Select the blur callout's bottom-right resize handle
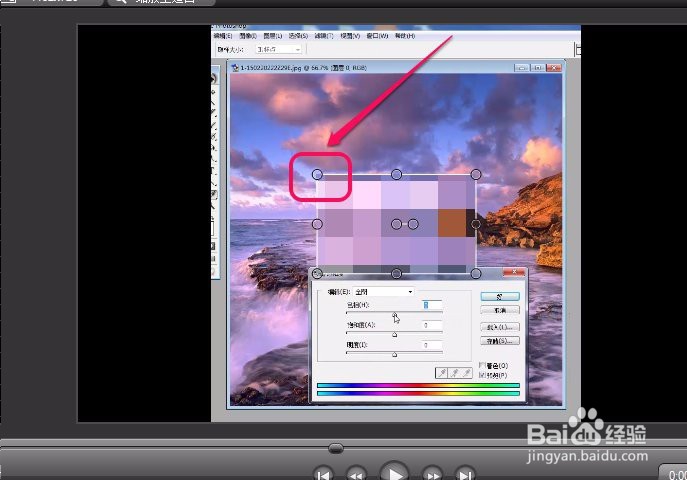 476,274
